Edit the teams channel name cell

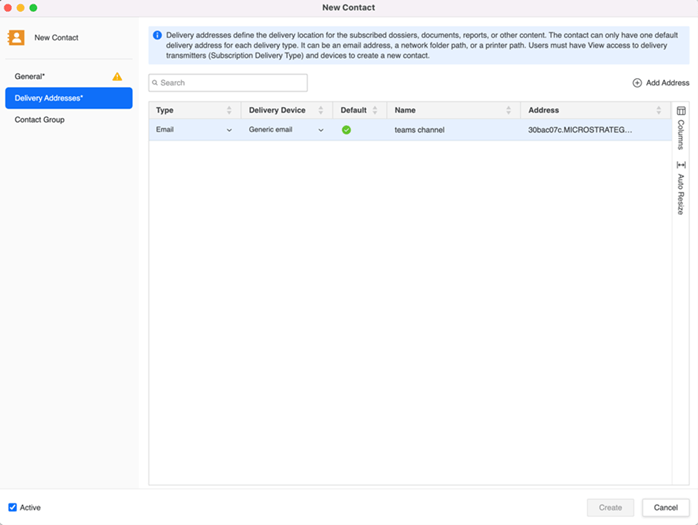tap(420, 130)
